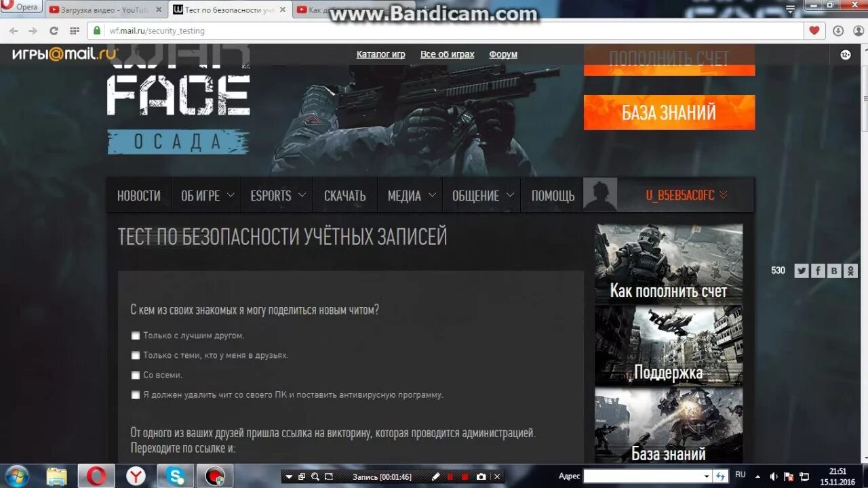The image size is (868, 488).
Task: Open the 'ОБЩЕНИЕ' dropdown
Action: point(481,195)
